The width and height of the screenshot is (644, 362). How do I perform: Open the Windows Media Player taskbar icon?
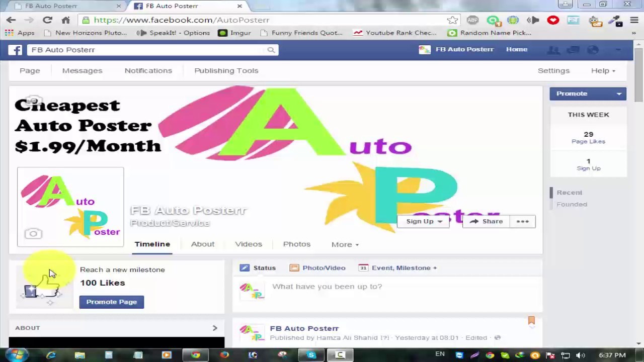click(x=167, y=355)
